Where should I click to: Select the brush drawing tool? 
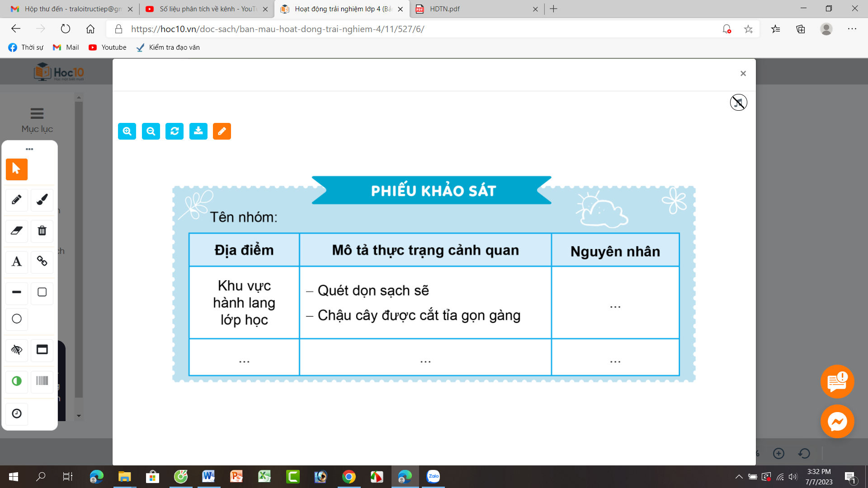[42, 200]
